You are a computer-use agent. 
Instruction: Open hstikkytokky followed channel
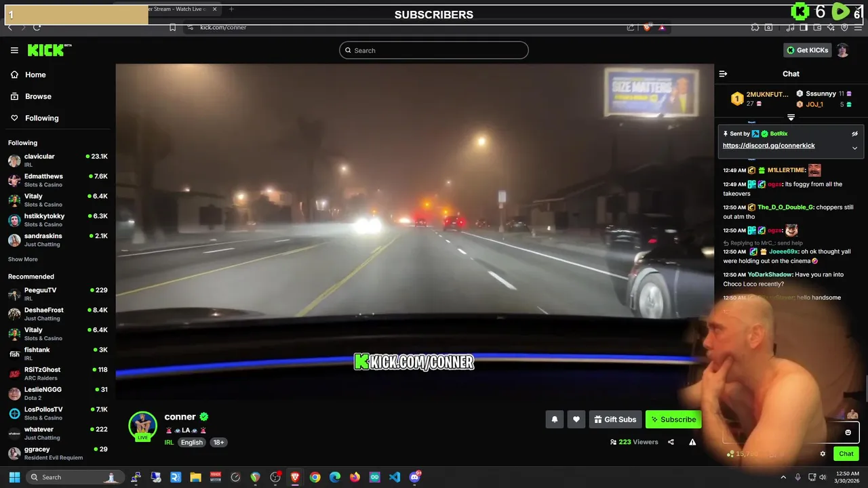[58, 220]
